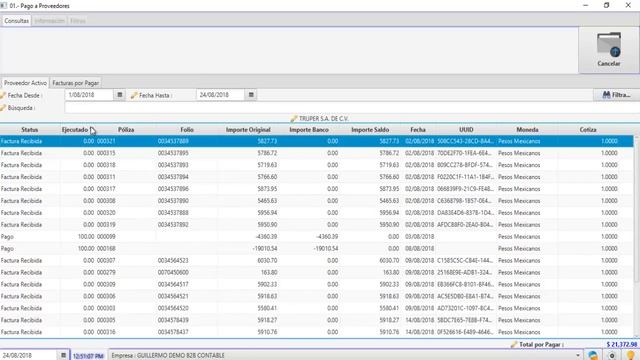Select the row with folio 0034537895
This screenshot has height=360, width=640.
click(x=317, y=153)
